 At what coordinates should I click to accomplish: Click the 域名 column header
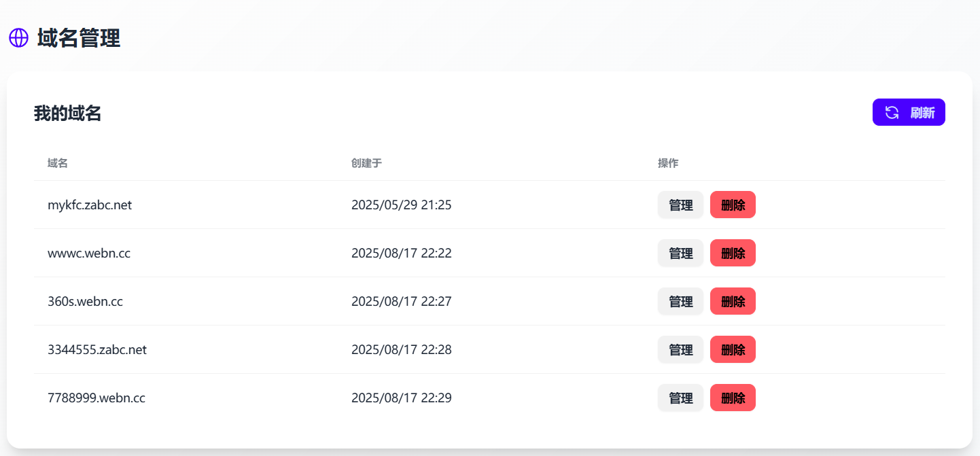[x=58, y=163]
